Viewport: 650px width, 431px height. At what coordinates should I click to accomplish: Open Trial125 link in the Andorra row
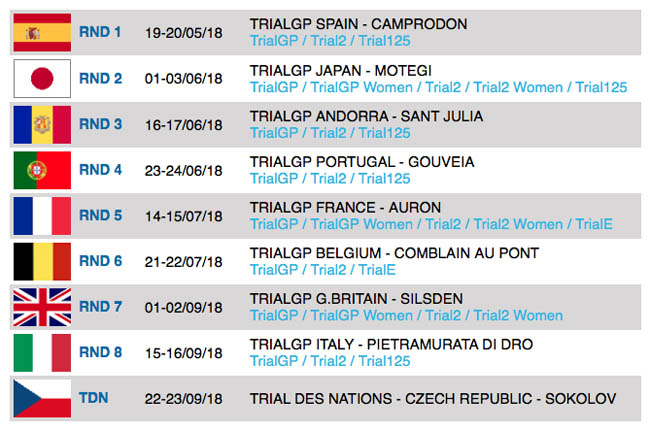384,133
